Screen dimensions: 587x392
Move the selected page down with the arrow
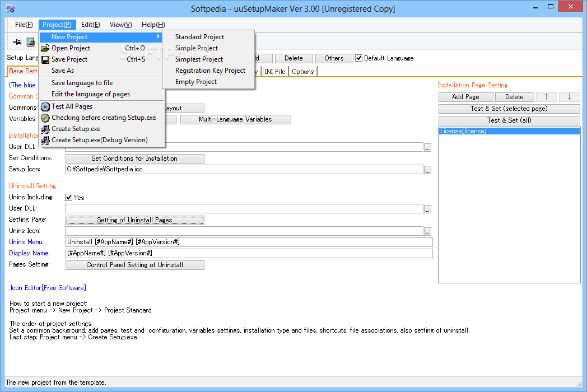tap(569, 97)
